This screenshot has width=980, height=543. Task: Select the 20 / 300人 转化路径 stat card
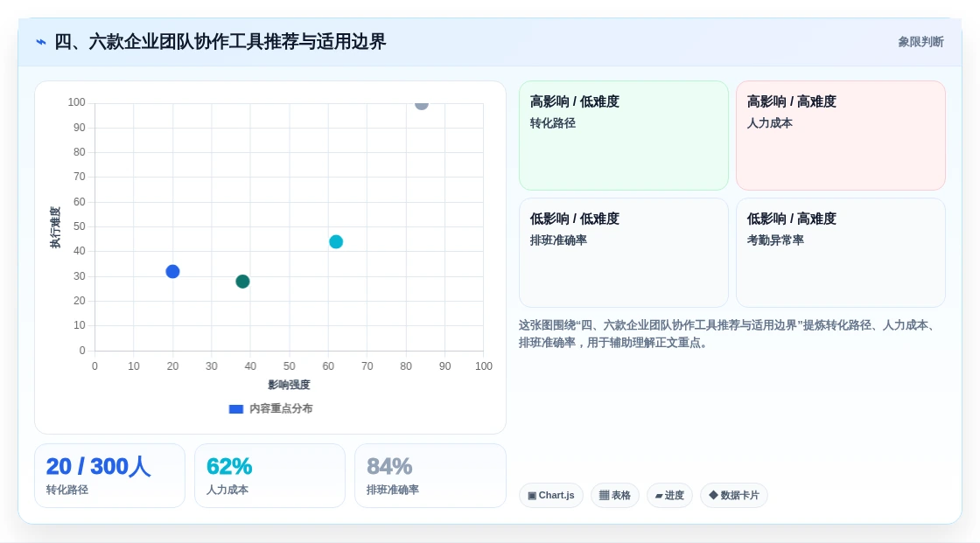(109, 476)
